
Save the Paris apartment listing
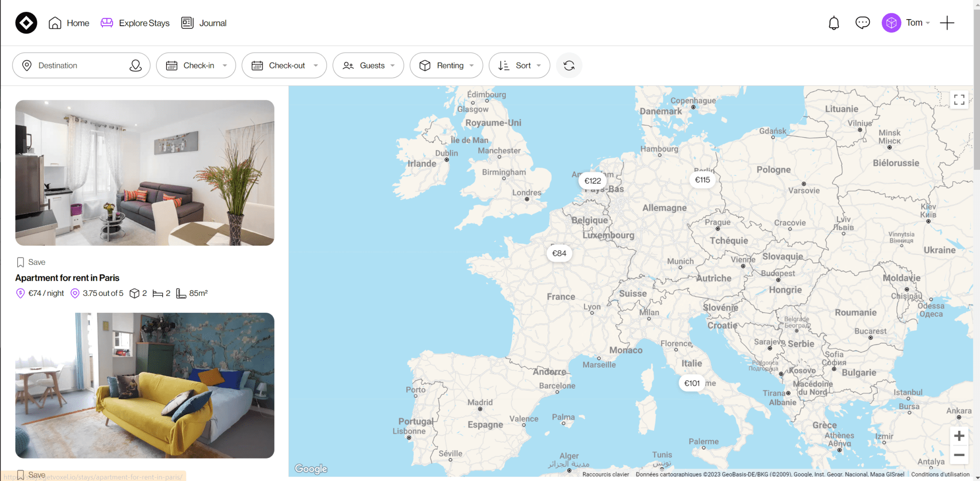pyautogui.click(x=31, y=262)
